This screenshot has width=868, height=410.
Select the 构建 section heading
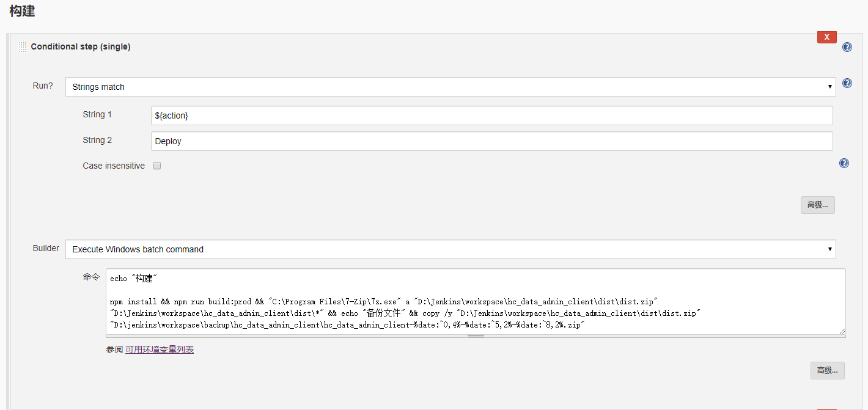[x=22, y=10]
